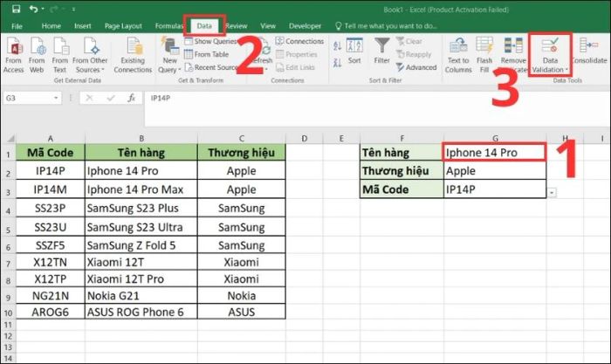Select column C header
Screen dimensions: 611x364
point(242,138)
